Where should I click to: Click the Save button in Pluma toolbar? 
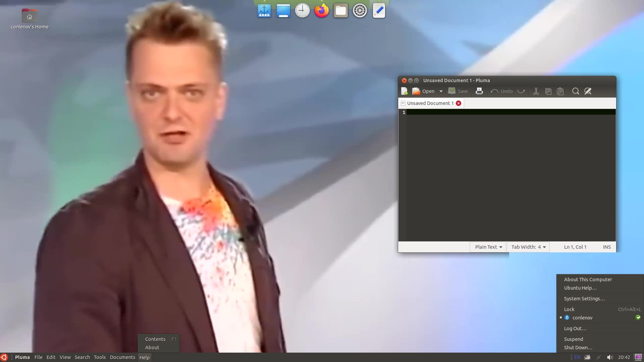458,91
